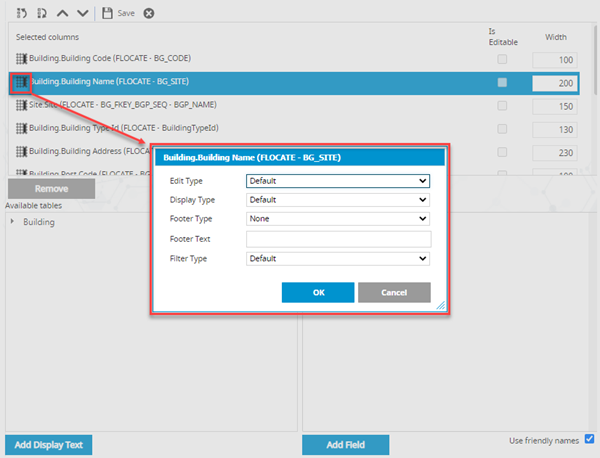Enable Is Editable for Building Name row

(502, 82)
